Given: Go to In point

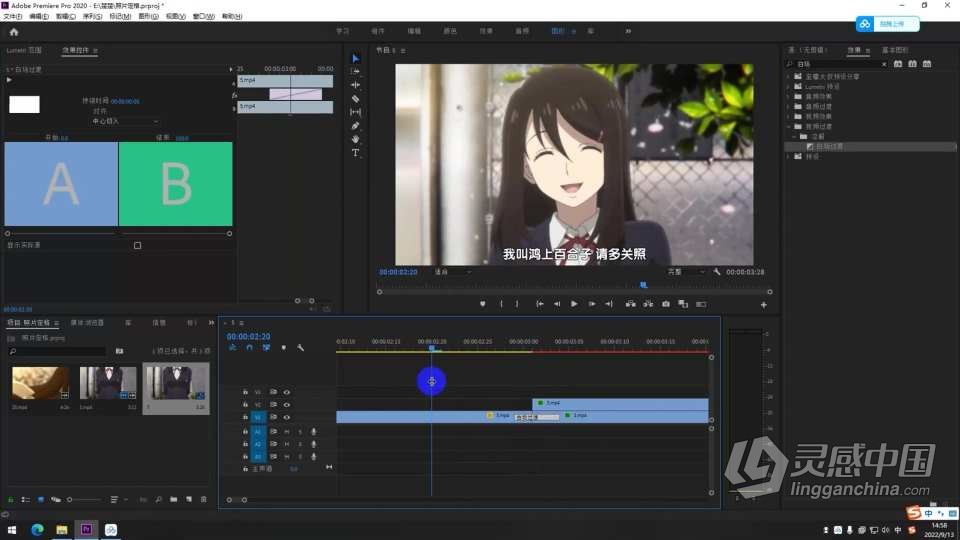Looking at the screenshot, I should pos(539,304).
